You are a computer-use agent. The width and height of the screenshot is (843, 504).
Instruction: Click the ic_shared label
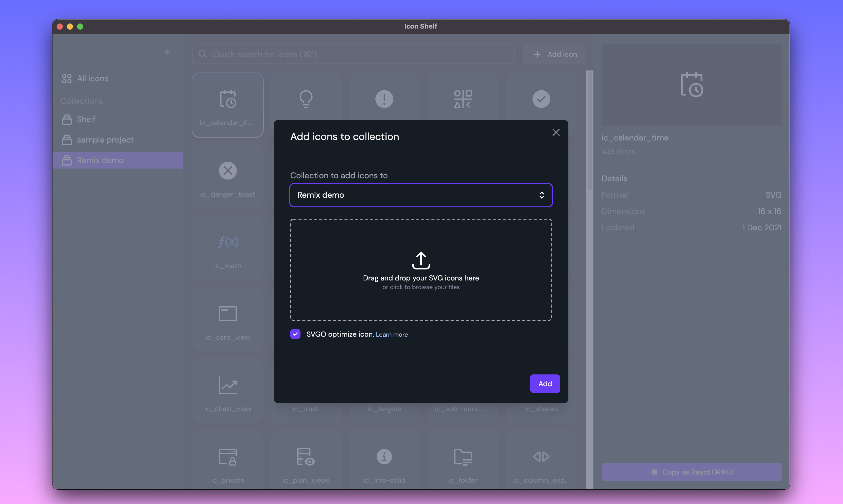(541, 409)
